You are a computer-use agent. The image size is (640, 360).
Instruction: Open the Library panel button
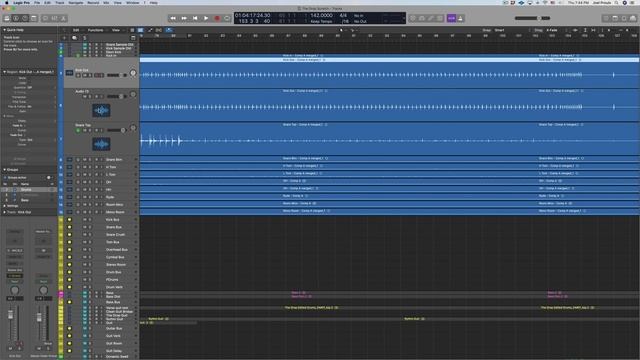[7, 18]
